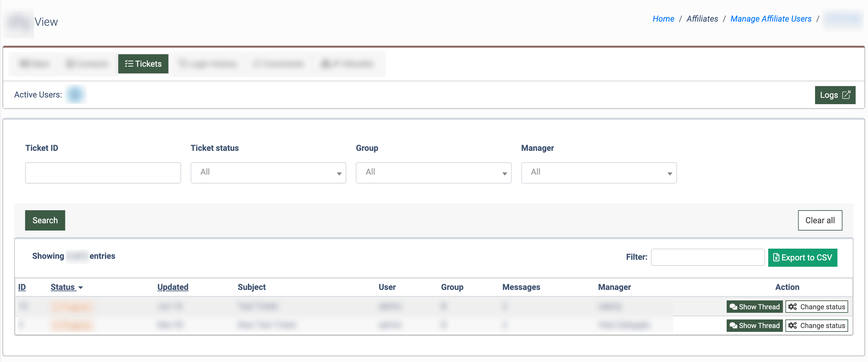Open Manage Affiliate Users breadcrumb

[x=770, y=19]
